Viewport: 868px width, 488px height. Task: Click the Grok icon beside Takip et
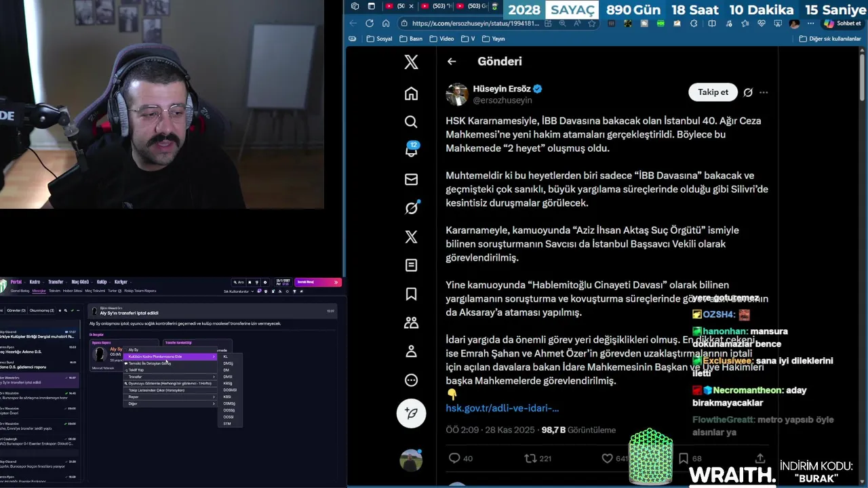pos(748,92)
